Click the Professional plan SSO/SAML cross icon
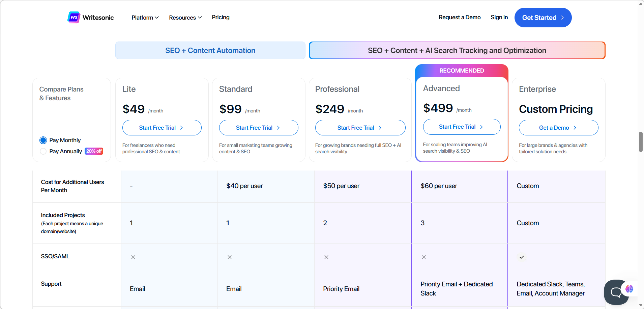The image size is (644, 309). point(326,257)
